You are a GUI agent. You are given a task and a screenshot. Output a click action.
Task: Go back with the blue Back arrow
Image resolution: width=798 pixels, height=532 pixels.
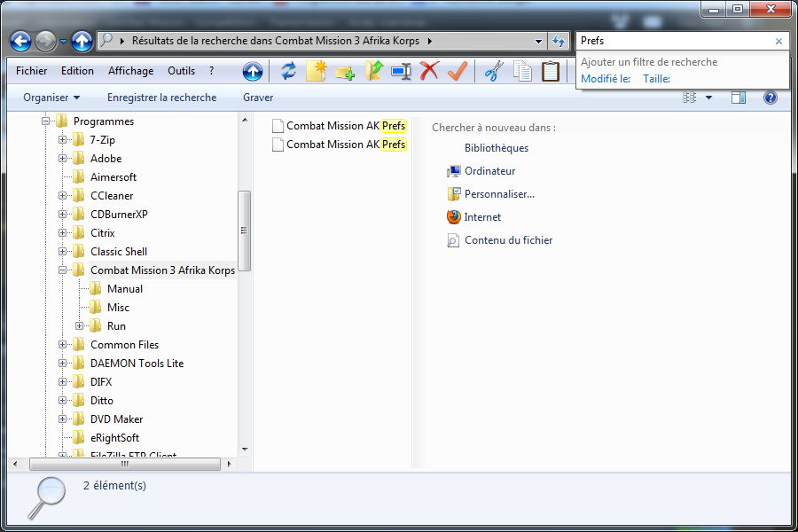21,42
